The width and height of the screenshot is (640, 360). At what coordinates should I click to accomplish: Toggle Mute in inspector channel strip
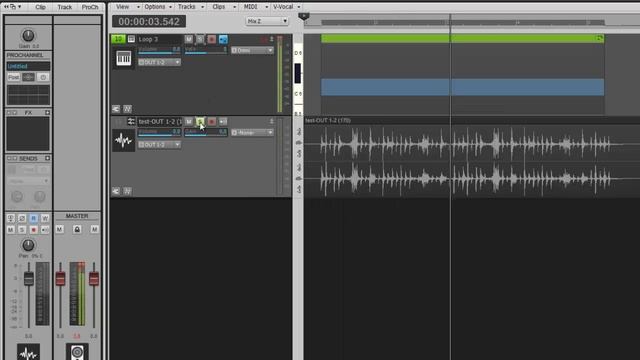11,230
